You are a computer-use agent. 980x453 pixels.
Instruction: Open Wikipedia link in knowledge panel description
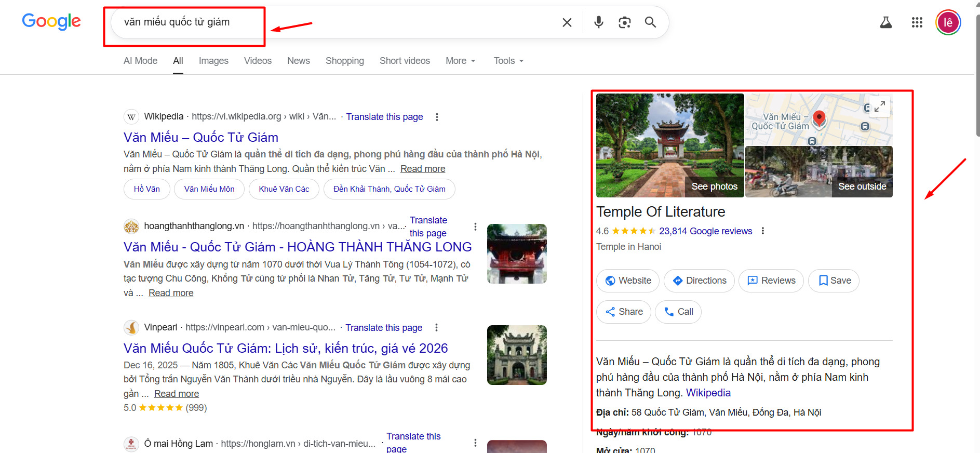708,393
